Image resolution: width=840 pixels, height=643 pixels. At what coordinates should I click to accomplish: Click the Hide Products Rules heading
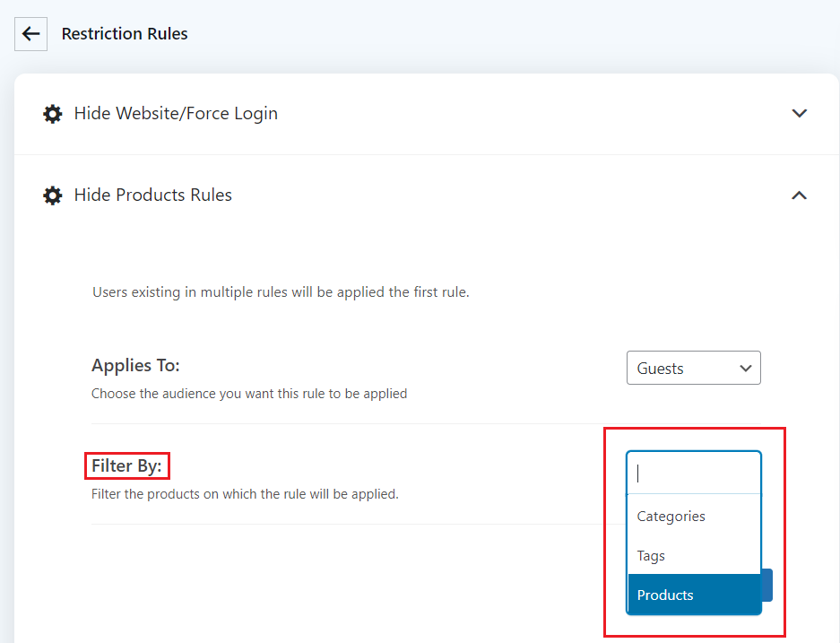152,195
